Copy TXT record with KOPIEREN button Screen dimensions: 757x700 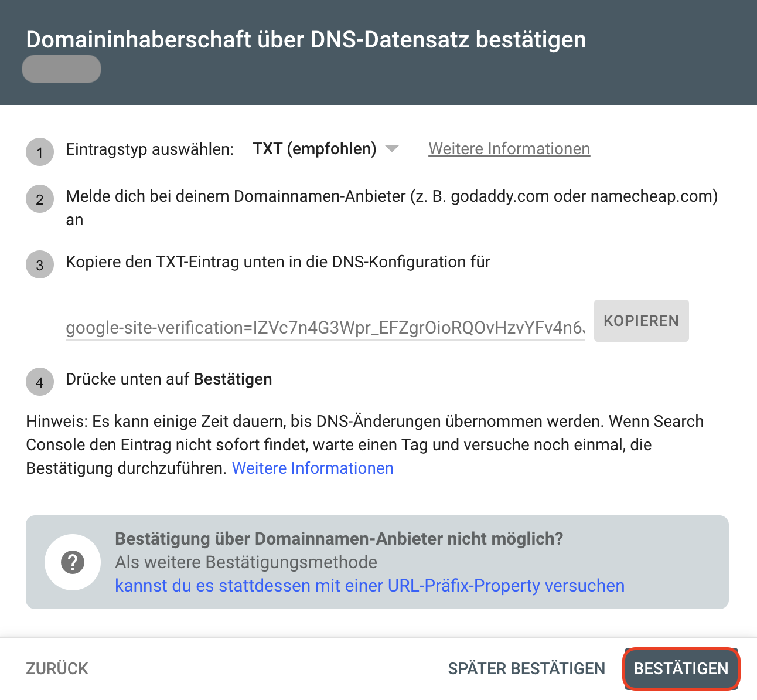pyautogui.click(x=642, y=321)
